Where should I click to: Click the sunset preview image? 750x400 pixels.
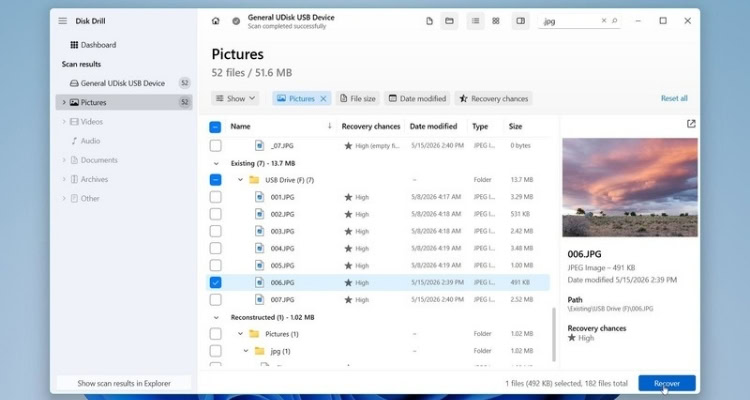tap(630, 188)
